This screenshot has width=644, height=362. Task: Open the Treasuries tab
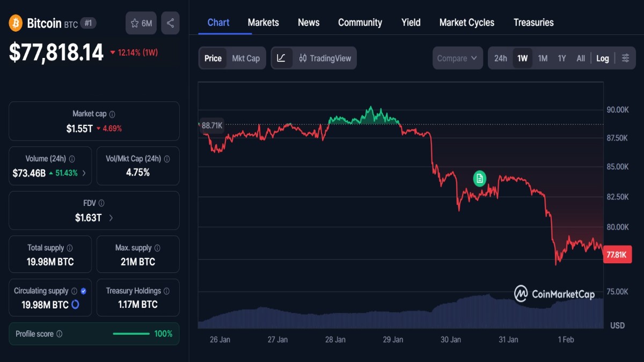click(533, 23)
